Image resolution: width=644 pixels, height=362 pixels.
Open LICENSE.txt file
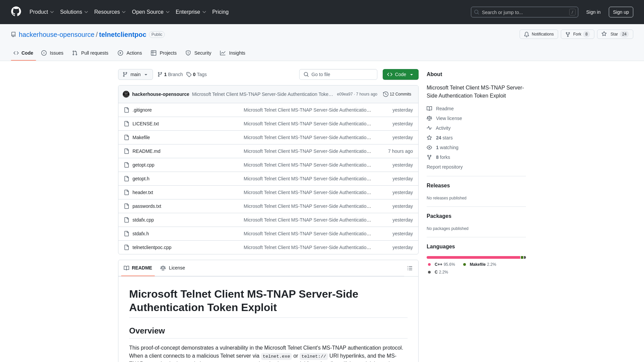[146, 124]
